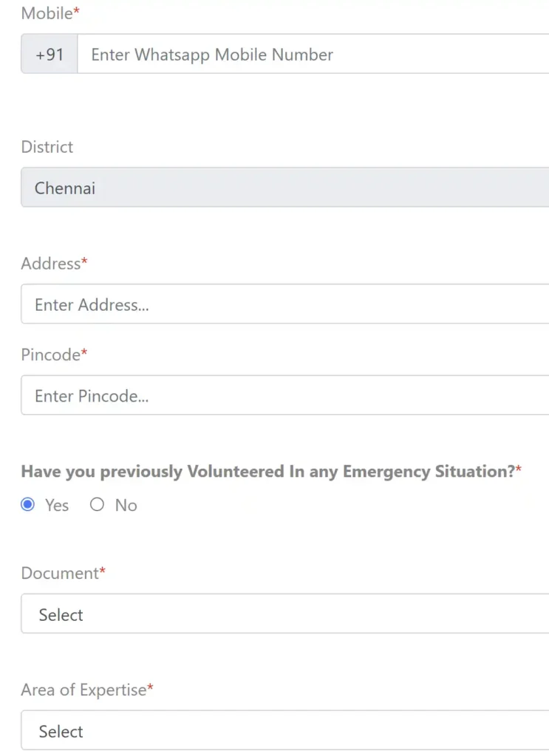Image resolution: width=549 pixels, height=756 pixels.
Task: Focus the Enter Address text box
Action: (x=284, y=303)
